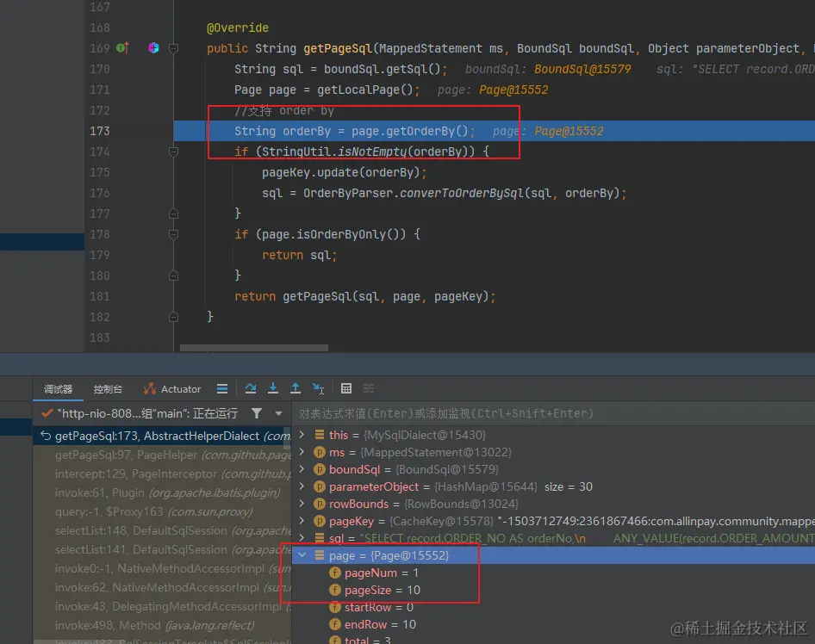The image size is (815, 644).
Task: Expand the sql string variable node
Action: [x=302, y=538]
